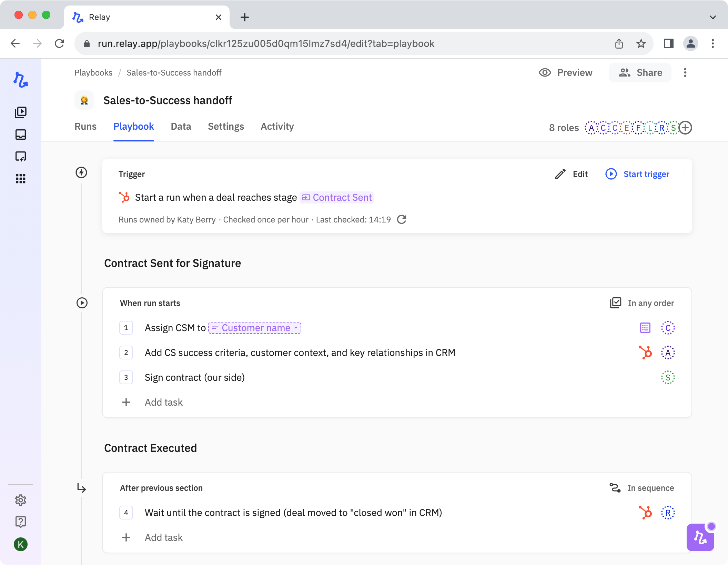The image size is (728, 565).
Task: Click the HubSpot icon on task 2
Action: pos(645,353)
